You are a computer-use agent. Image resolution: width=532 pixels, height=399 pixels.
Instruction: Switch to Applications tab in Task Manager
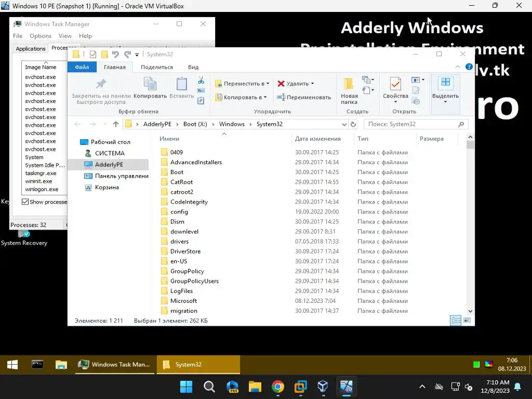point(31,48)
